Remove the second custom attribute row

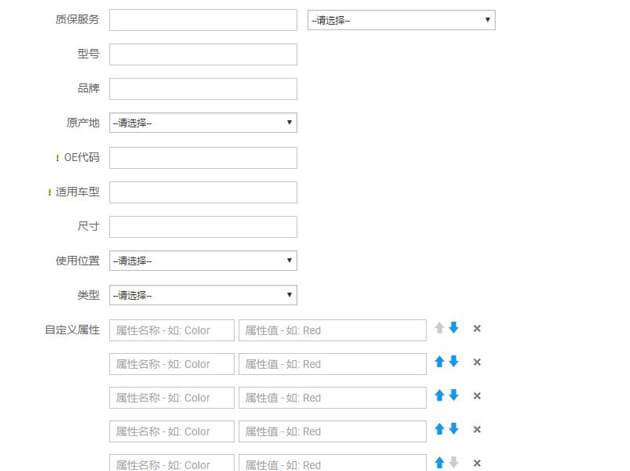477,362
